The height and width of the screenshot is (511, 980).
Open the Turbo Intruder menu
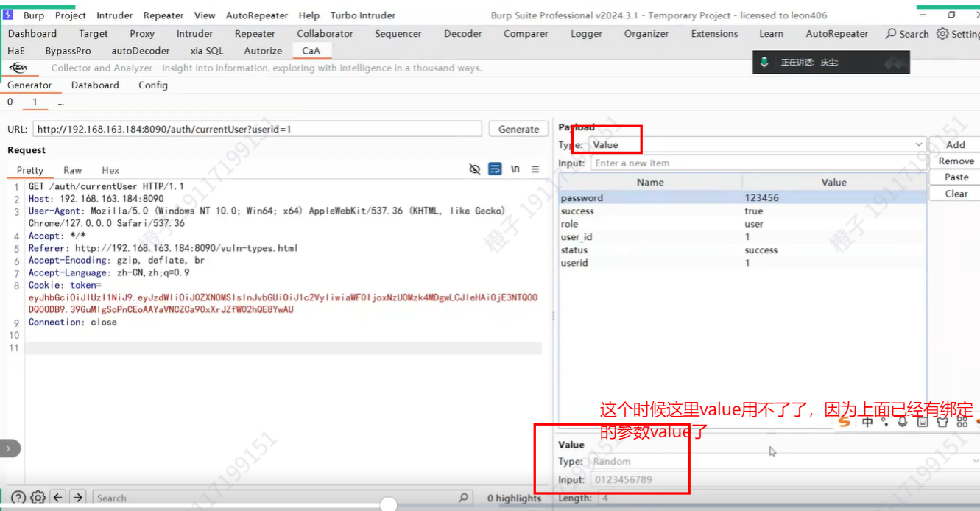click(x=363, y=15)
